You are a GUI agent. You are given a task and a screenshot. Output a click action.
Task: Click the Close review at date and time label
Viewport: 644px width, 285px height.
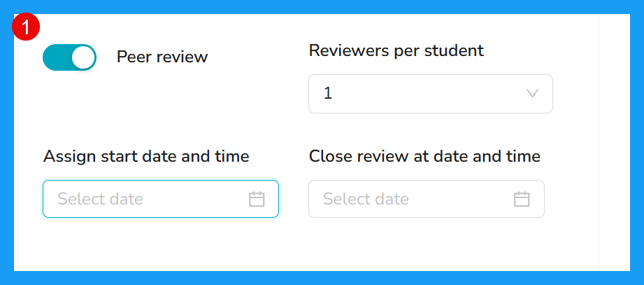click(x=424, y=156)
